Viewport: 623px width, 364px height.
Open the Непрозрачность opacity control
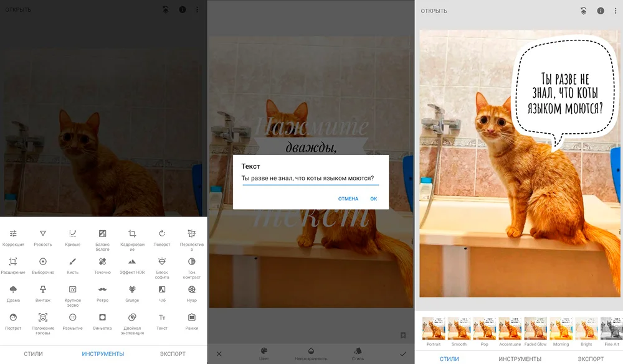311,352
